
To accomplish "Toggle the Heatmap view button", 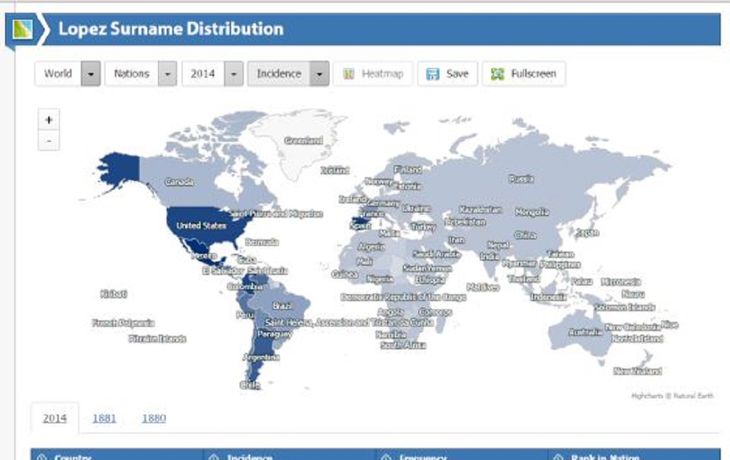I will 373,74.
